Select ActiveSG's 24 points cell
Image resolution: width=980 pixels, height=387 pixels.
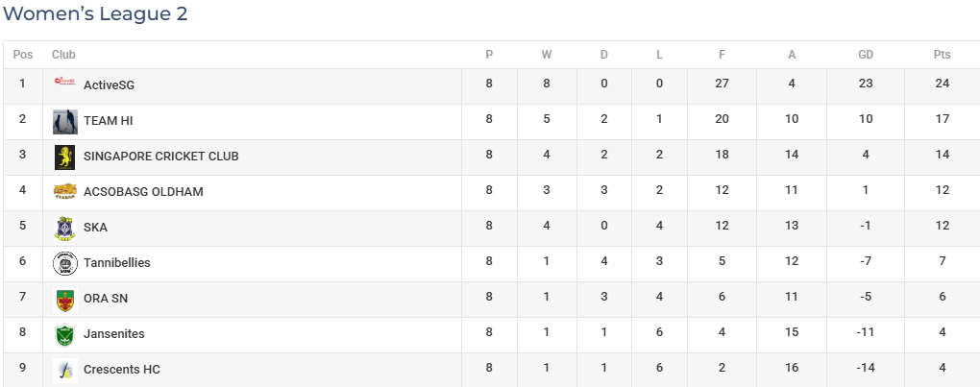(942, 83)
